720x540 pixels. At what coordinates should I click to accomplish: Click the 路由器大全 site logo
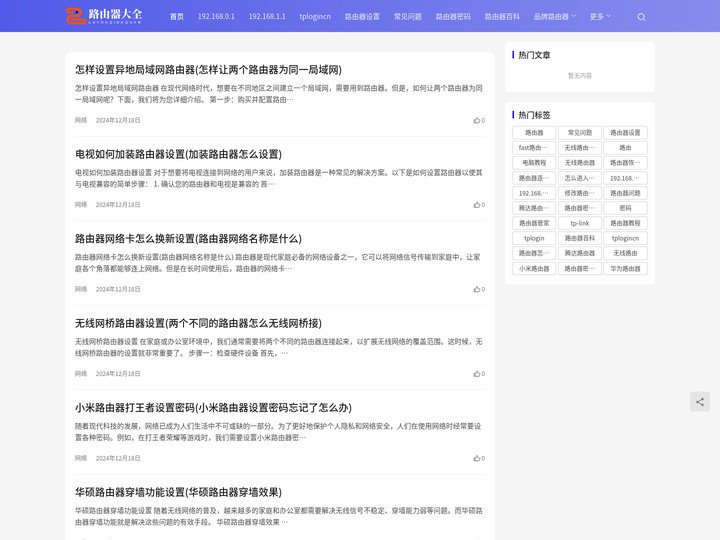[x=104, y=16]
